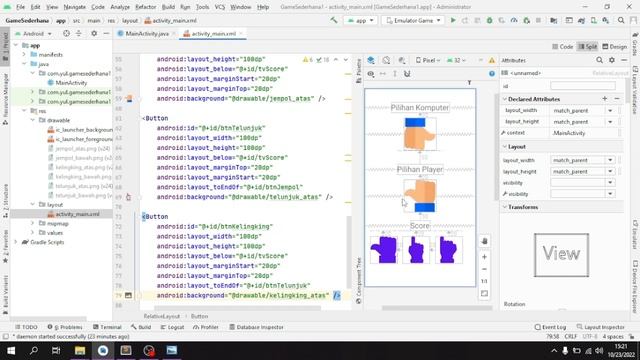Toggle view options eye icon in designer

click(371, 73)
